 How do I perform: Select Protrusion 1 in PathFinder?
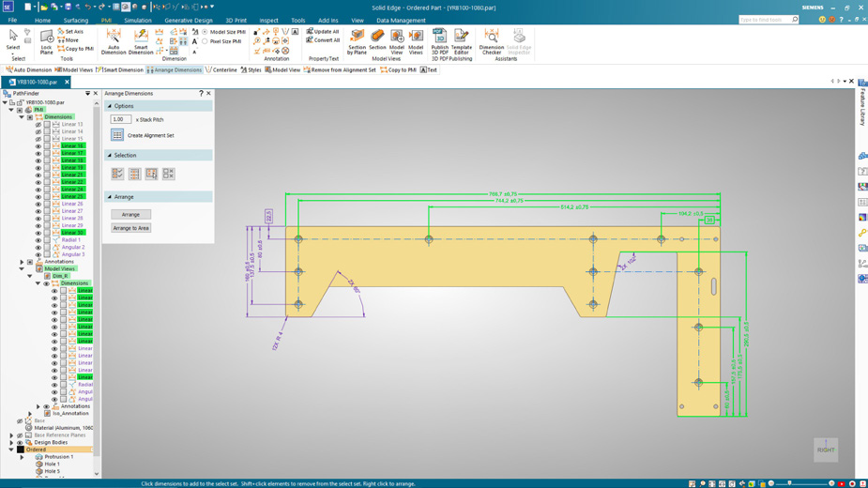point(59,456)
